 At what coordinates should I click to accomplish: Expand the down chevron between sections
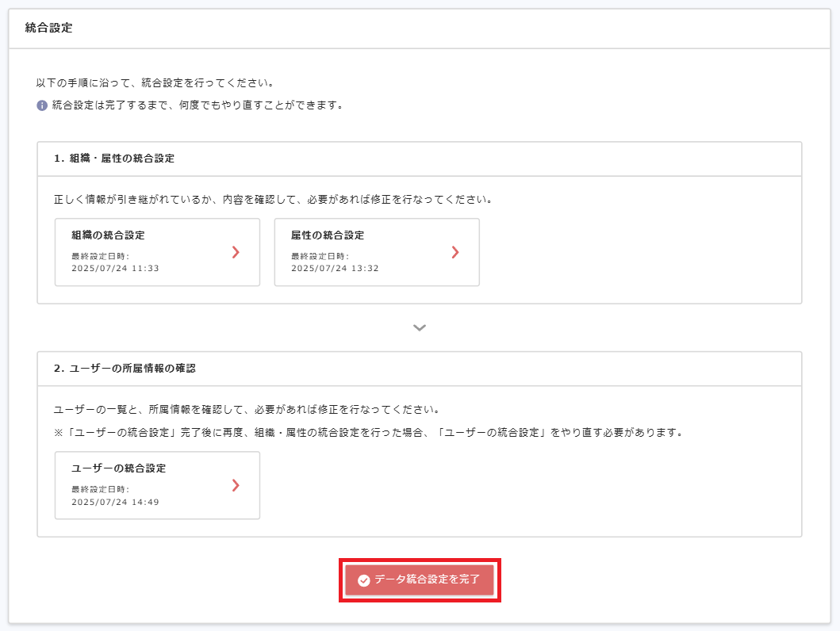click(420, 327)
